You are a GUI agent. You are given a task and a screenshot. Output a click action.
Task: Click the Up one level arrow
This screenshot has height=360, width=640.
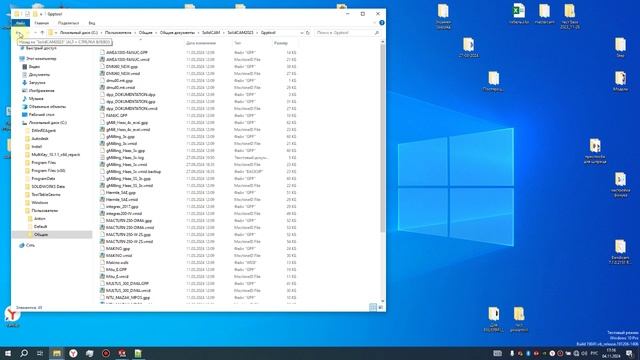(42, 33)
